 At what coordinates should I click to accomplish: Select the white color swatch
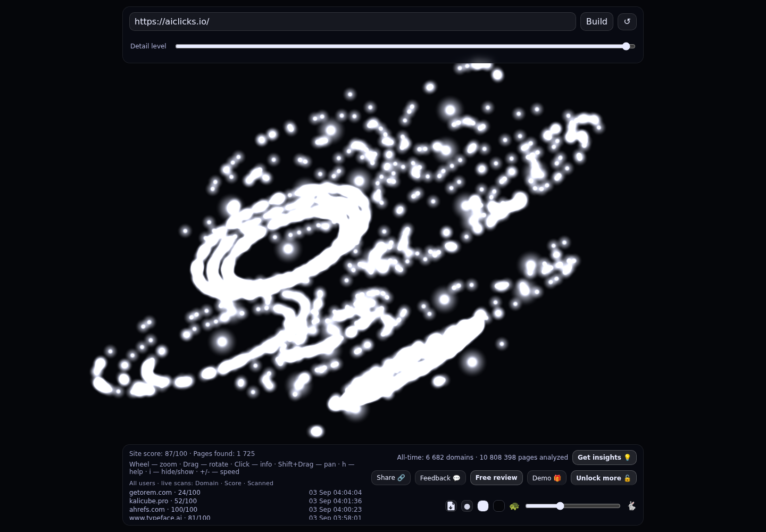tap(483, 506)
